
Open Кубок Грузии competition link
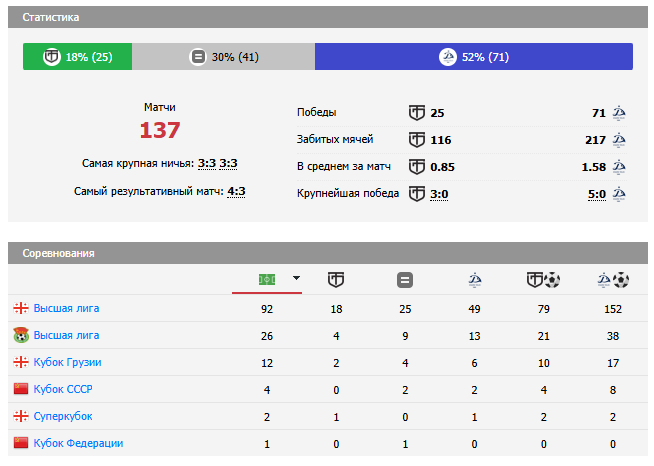[x=68, y=362]
